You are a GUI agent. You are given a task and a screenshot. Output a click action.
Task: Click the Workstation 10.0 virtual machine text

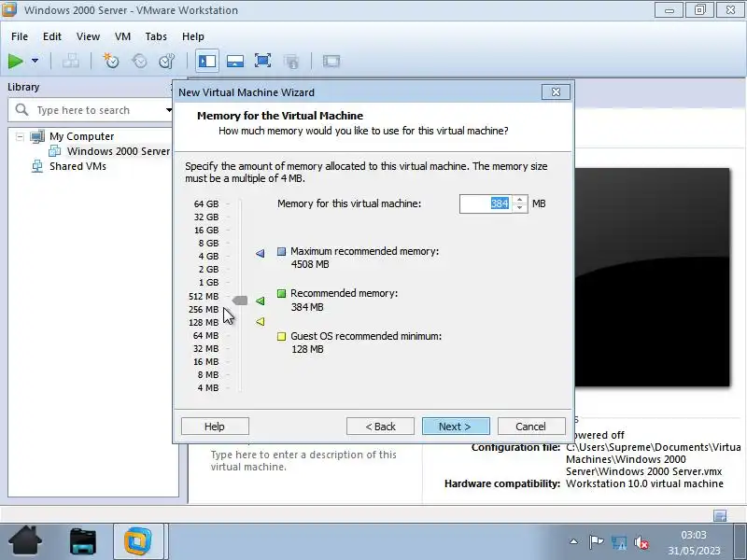click(644, 483)
